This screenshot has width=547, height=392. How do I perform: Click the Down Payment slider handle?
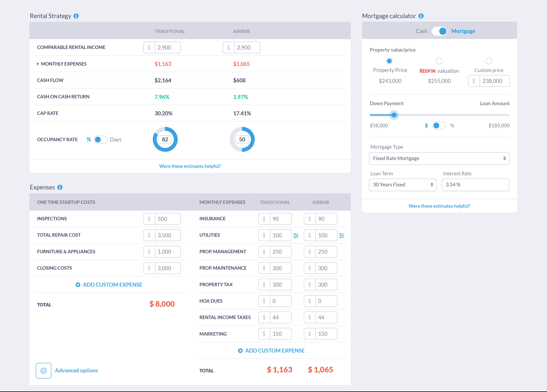394,115
